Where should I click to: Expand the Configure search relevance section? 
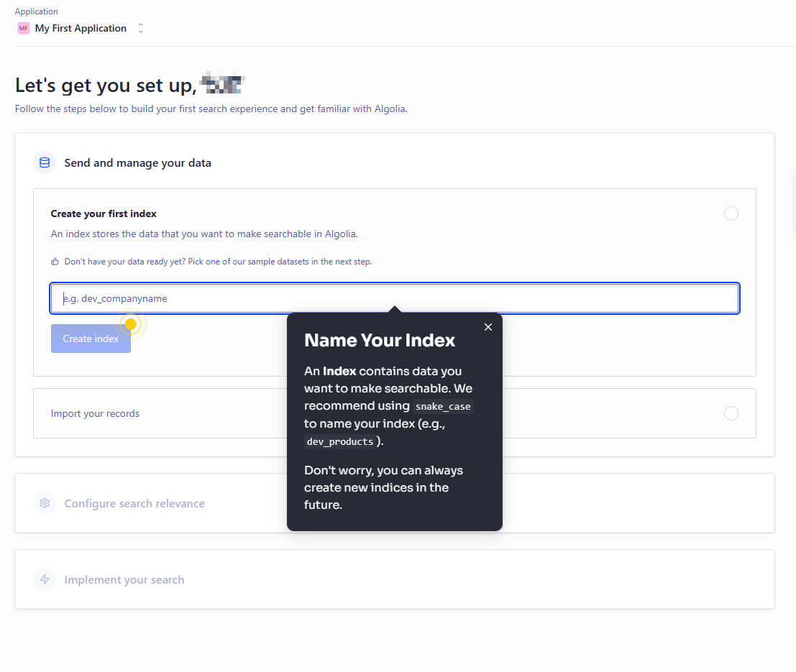click(134, 503)
